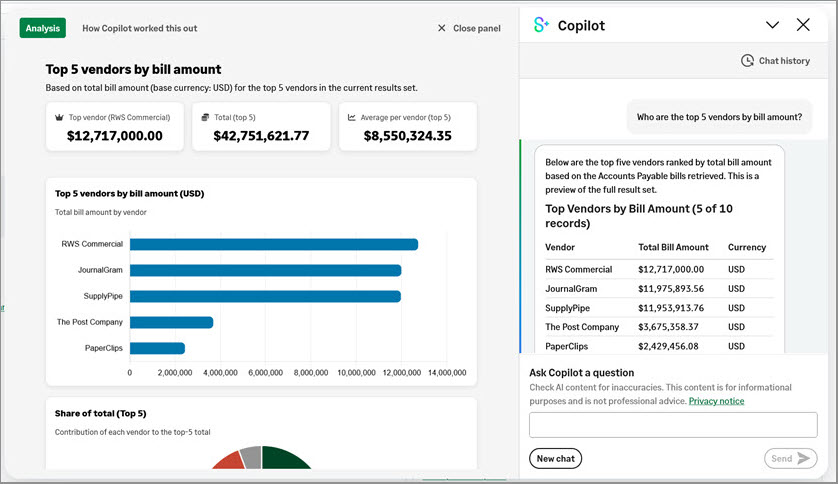Collapse Copilot with the chevron down icon
Image resolution: width=838 pixels, height=484 pixels.
(772, 25)
